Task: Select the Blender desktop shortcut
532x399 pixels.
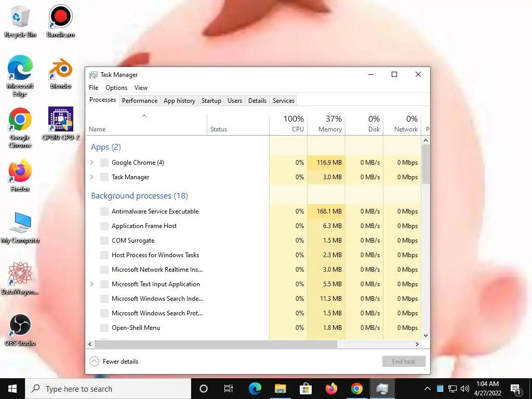Action: [x=60, y=73]
